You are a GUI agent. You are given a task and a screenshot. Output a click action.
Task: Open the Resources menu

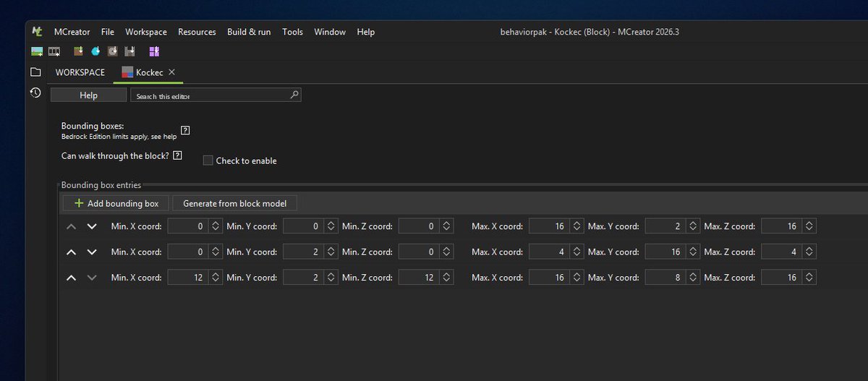coord(197,32)
